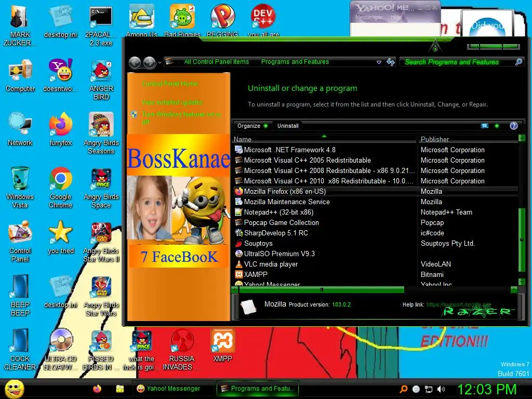Open the DEV C++ desktop shortcut

point(263,20)
